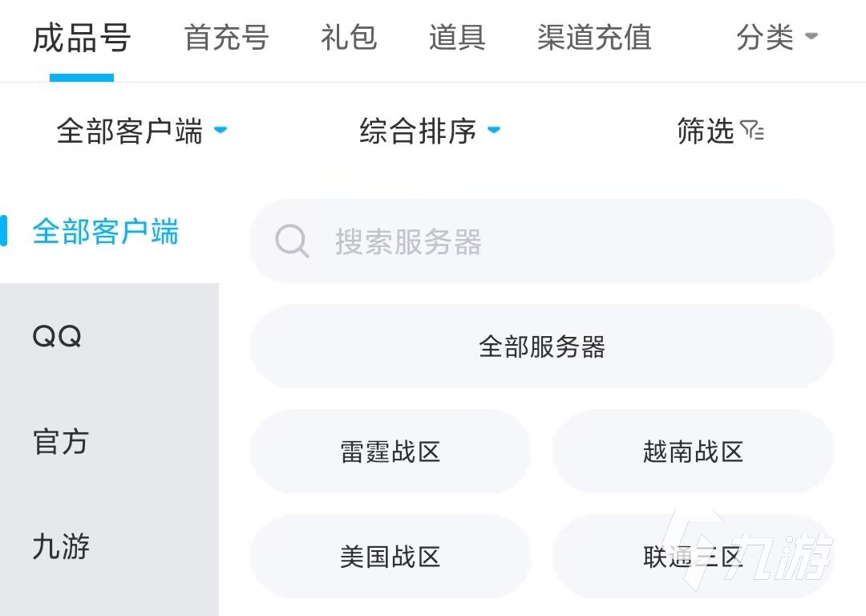This screenshot has height=616, width=866.
Task: Pick the 越南战区 server
Action: click(693, 452)
